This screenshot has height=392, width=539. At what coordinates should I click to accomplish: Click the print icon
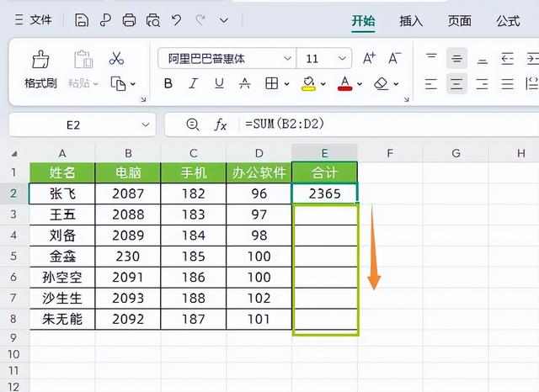click(129, 20)
